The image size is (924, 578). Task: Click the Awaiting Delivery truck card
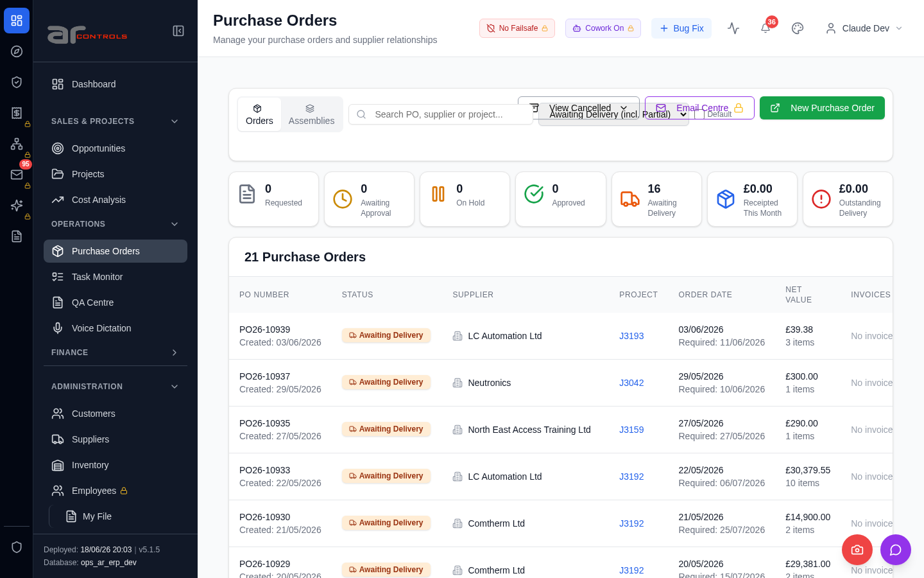pyautogui.click(x=656, y=199)
